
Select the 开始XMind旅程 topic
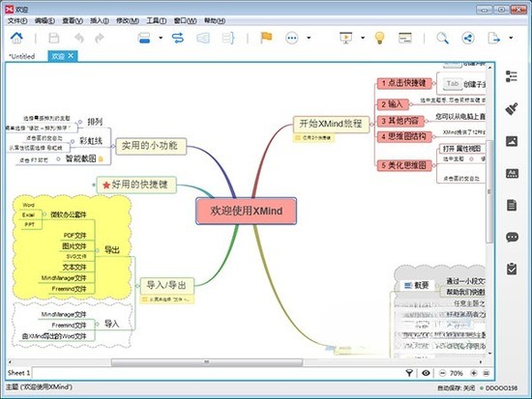(331, 124)
